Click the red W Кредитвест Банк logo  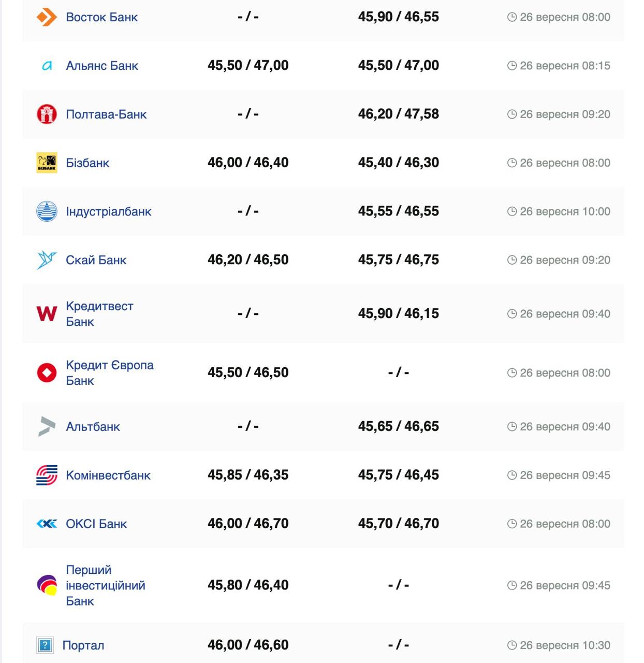pyautogui.click(x=47, y=314)
